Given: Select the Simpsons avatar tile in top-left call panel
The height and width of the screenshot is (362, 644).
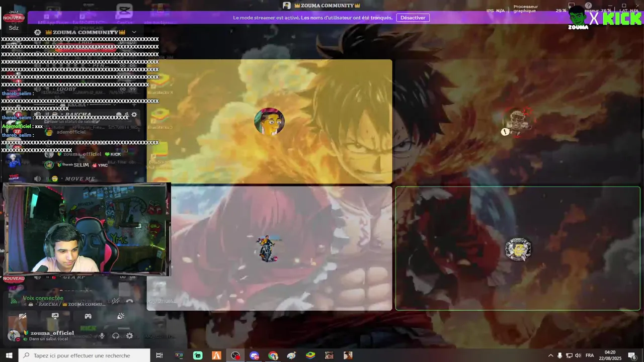Looking at the screenshot, I should coord(269,121).
